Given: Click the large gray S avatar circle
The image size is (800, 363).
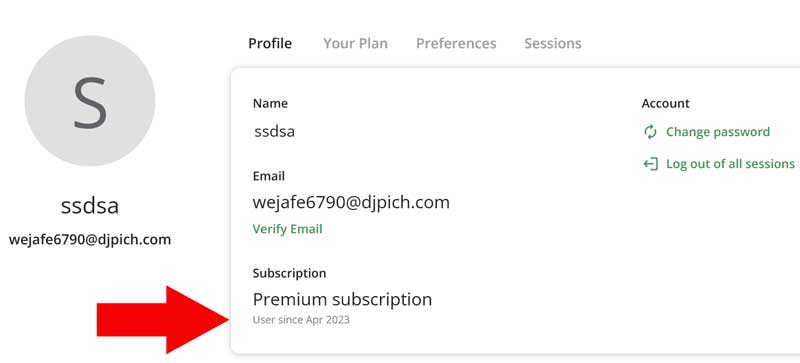Looking at the screenshot, I should [90, 101].
